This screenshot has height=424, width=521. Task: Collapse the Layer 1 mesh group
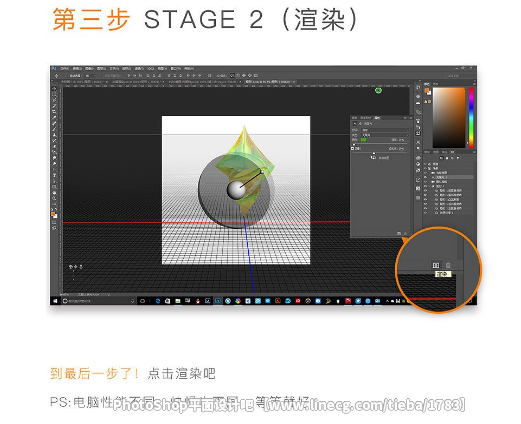(429, 186)
